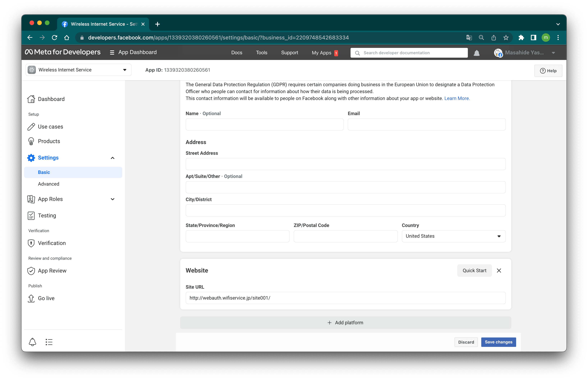The width and height of the screenshot is (588, 380).
Task: Click the Discard button
Action: pyautogui.click(x=466, y=342)
